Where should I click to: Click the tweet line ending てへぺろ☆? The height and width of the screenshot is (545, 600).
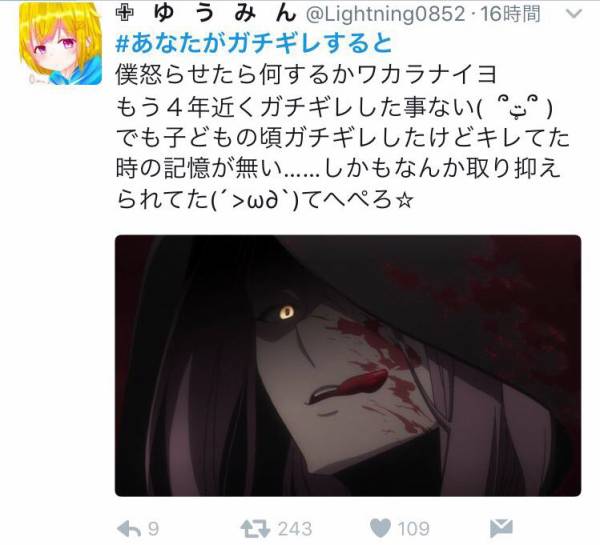point(265,200)
